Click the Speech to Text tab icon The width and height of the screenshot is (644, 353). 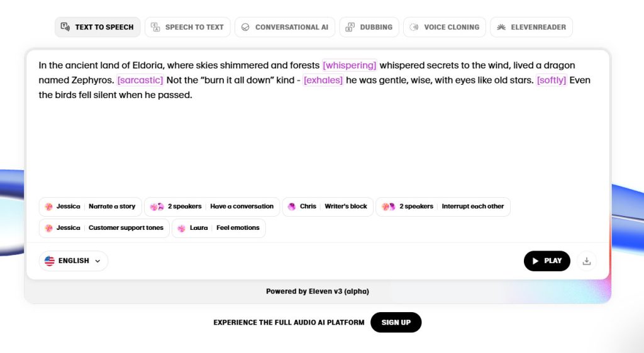[x=155, y=27]
